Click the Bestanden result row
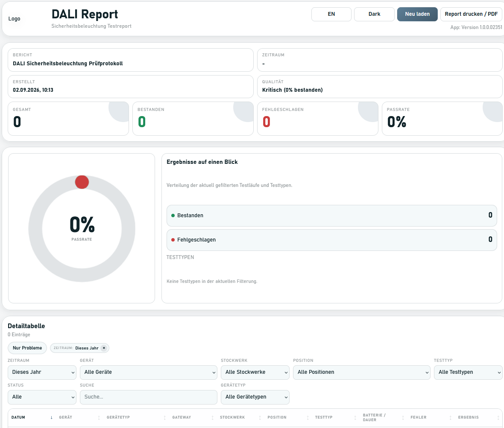504x428 pixels. (332, 215)
